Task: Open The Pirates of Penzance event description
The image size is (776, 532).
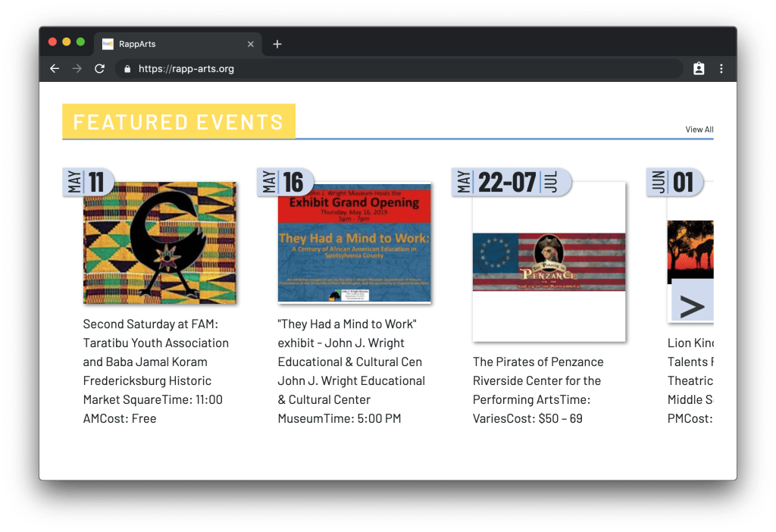Action: pyautogui.click(x=538, y=390)
